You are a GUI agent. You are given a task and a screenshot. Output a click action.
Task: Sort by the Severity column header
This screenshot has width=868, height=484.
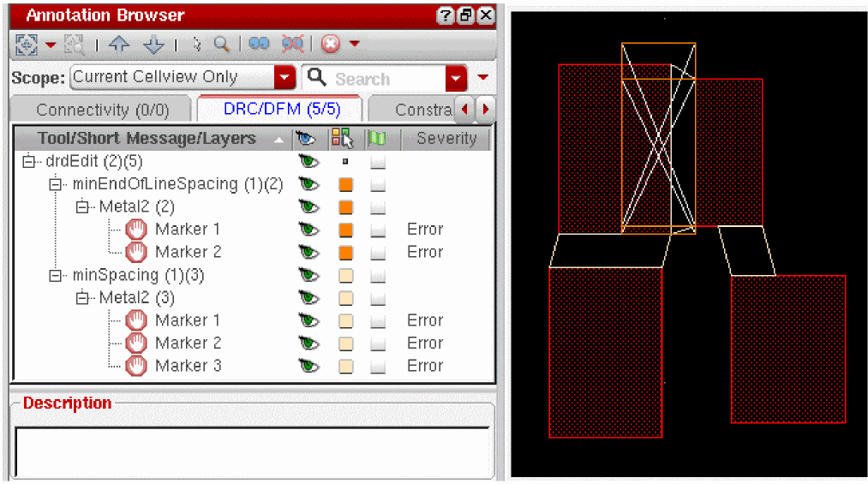446,138
